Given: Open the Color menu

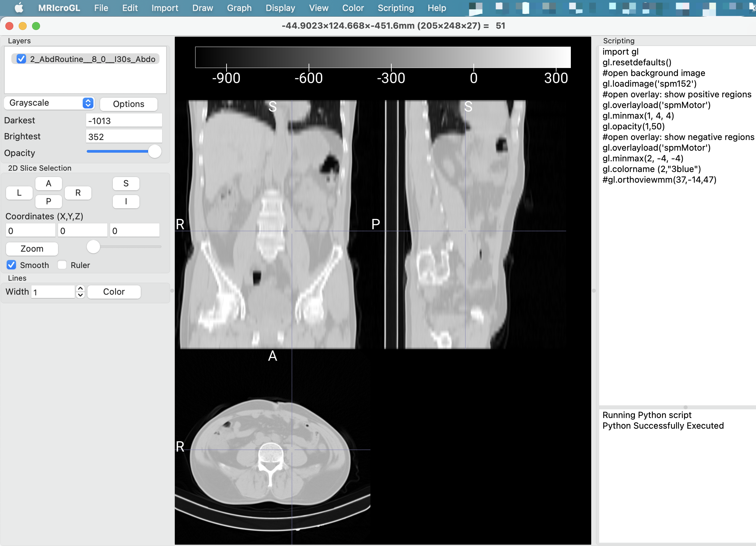Looking at the screenshot, I should [353, 8].
